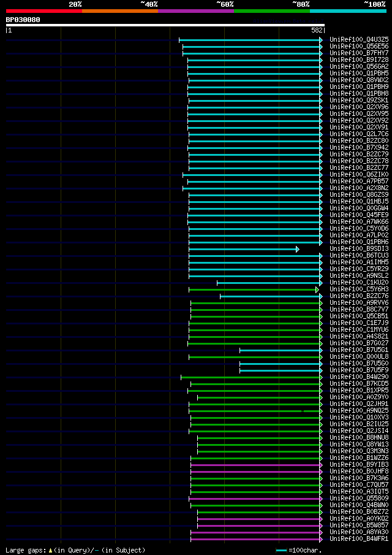Select the UniRef100_A7PB57 label
This screenshot has width=392, height=555.
[x=359, y=182]
